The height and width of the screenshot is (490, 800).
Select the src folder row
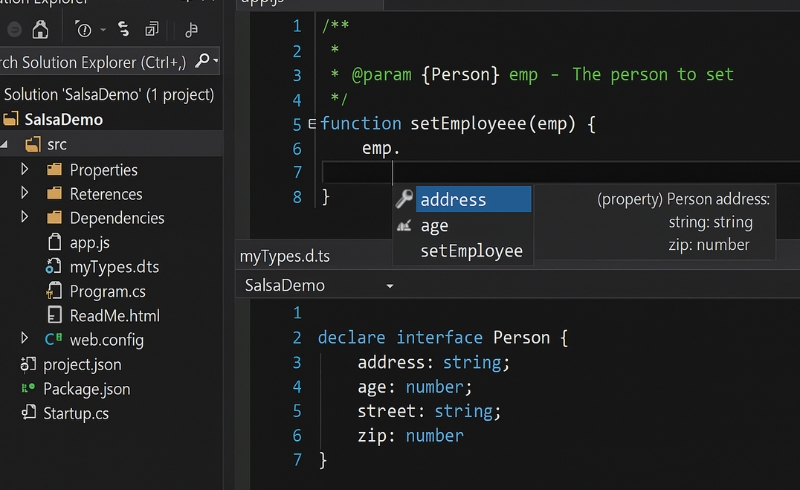click(x=111, y=144)
